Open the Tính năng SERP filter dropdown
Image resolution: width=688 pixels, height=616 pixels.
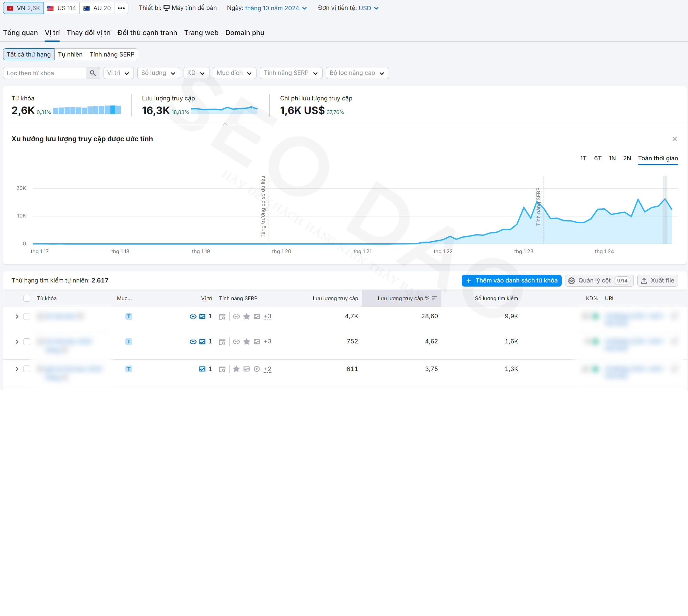pos(291,73)
